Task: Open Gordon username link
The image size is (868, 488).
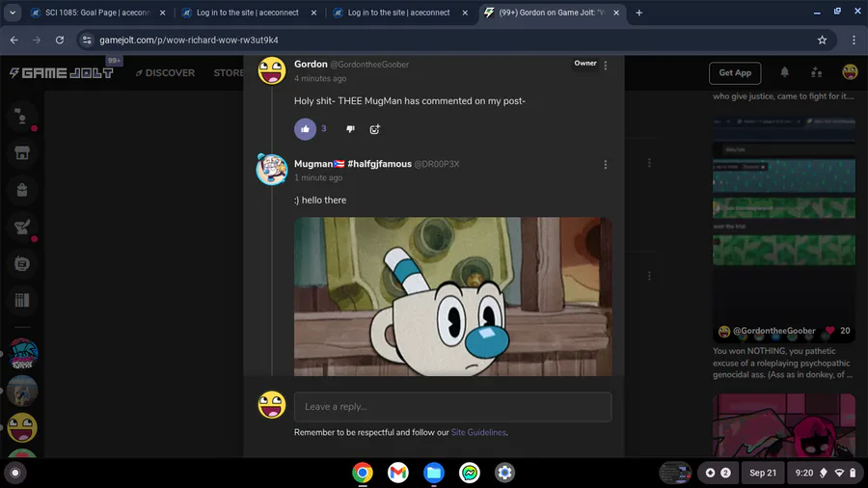Action: click(311, 65)
